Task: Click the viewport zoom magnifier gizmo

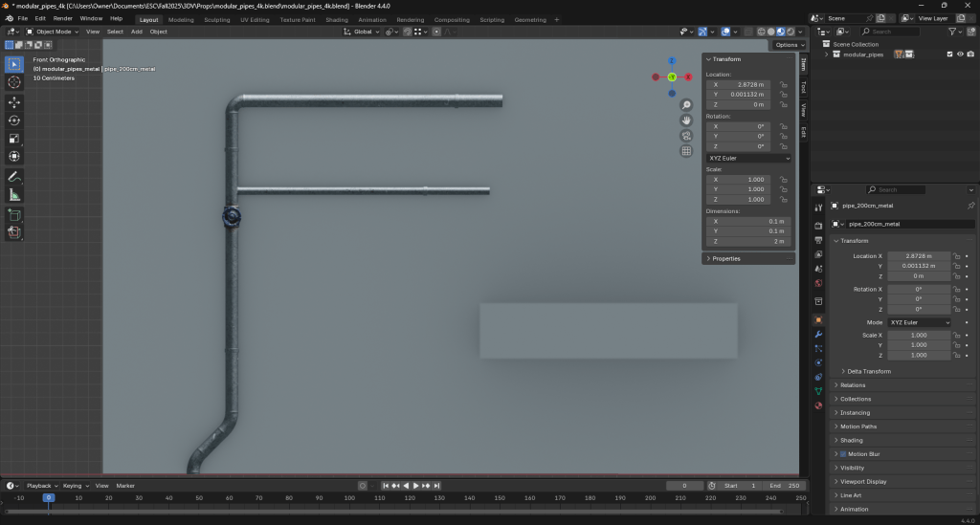Action: (x=686, y=105)
